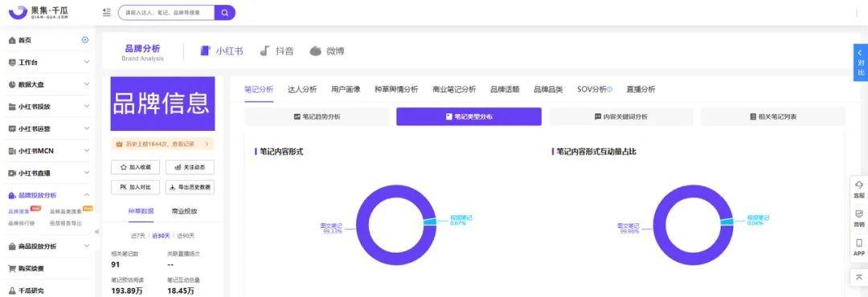Select the 抖音 platform icon
The height and width of the screenshot is (297, 868).
(x=265, y=51)
